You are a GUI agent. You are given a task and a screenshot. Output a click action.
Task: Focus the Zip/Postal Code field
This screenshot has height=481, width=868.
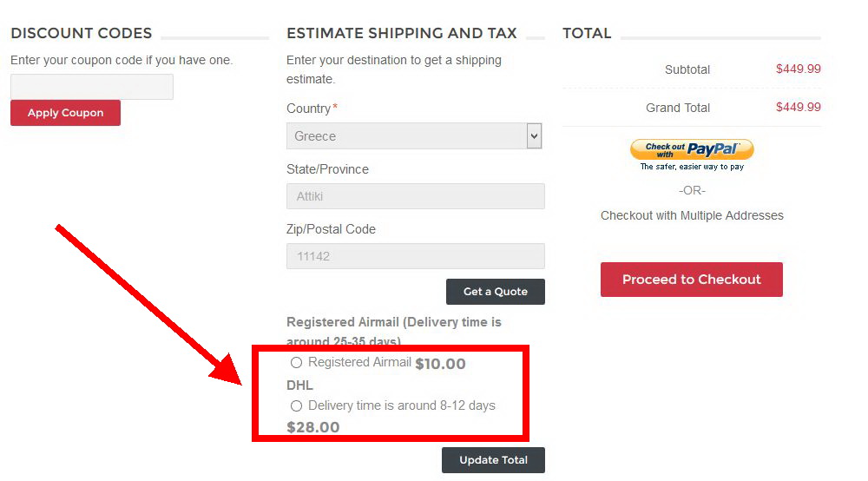tap(415, 256)
